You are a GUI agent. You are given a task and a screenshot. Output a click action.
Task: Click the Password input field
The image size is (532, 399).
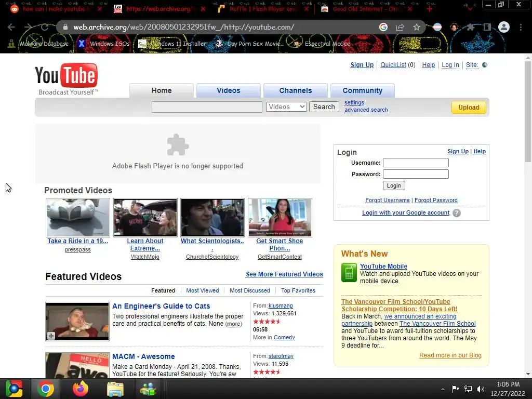(x=416, y=174)
